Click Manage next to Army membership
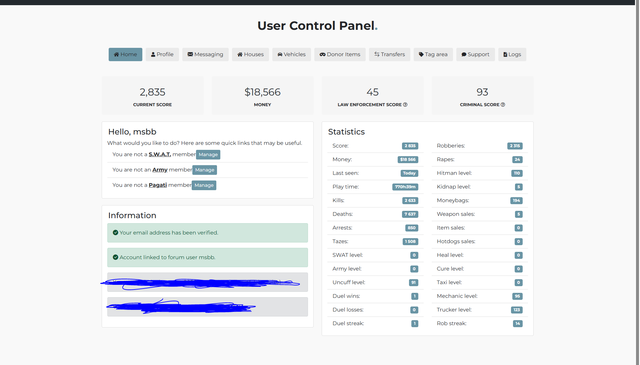640x365 pixels. tap(204, 170)
